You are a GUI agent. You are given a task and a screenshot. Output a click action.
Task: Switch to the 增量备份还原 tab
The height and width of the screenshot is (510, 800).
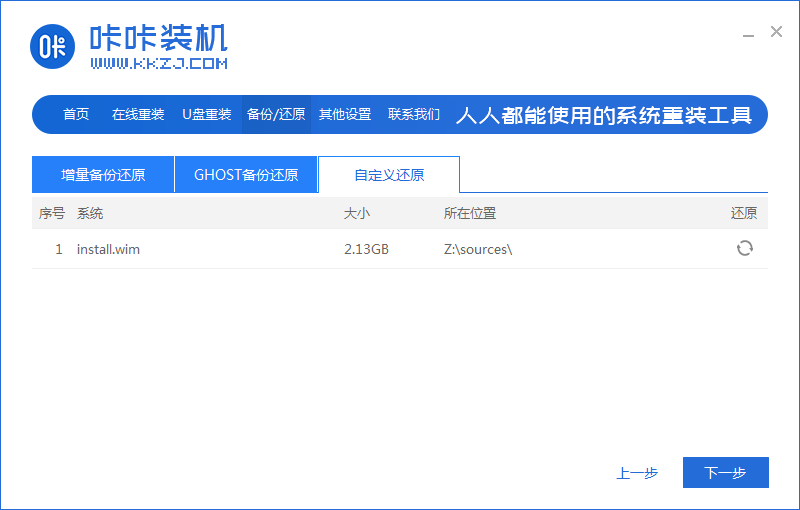click(x=103, y=175)
